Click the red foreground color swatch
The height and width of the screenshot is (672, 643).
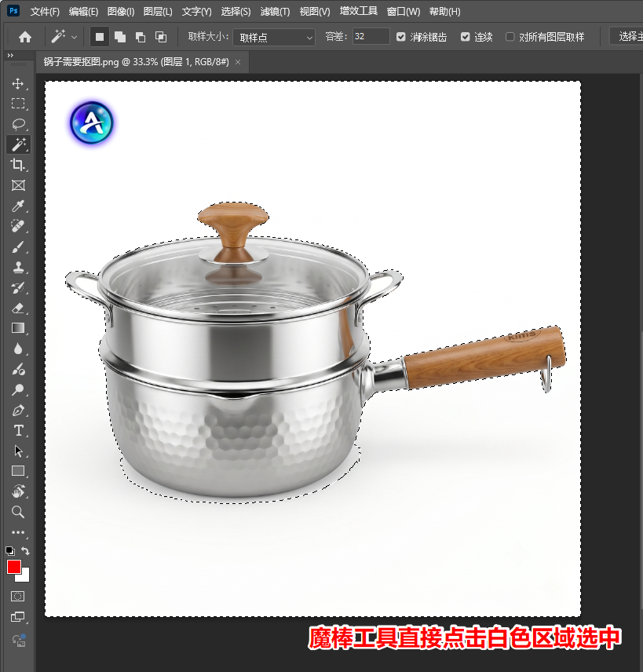[x=13, y=567]
